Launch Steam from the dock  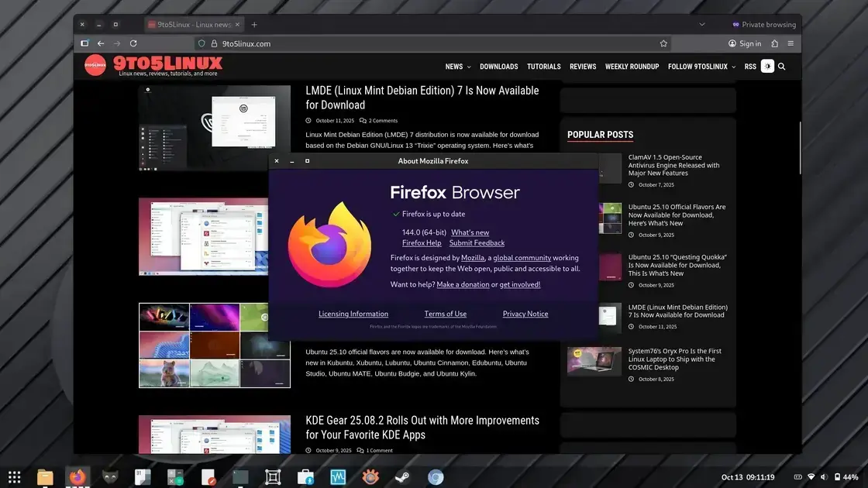[x=403, y=477]
